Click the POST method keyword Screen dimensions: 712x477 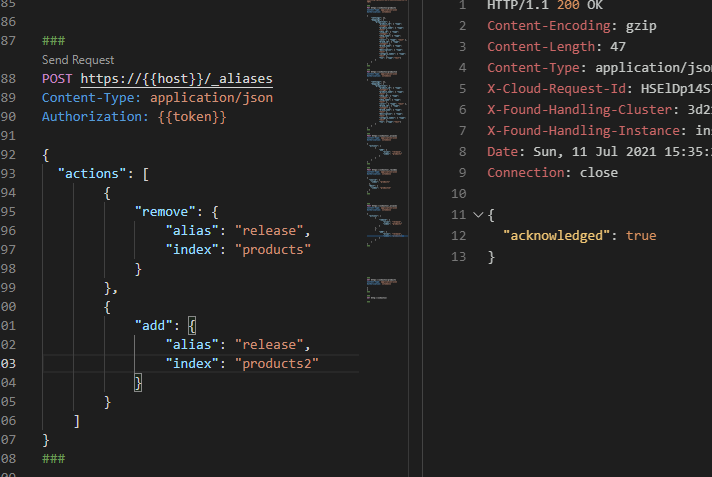tap(57, 79)
